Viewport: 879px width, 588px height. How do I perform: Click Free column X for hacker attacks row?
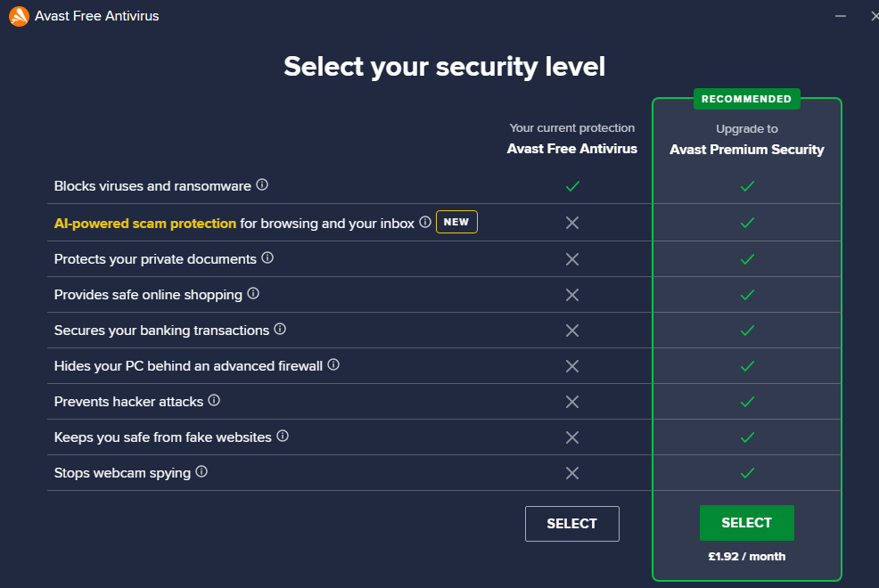click(572, 402)
